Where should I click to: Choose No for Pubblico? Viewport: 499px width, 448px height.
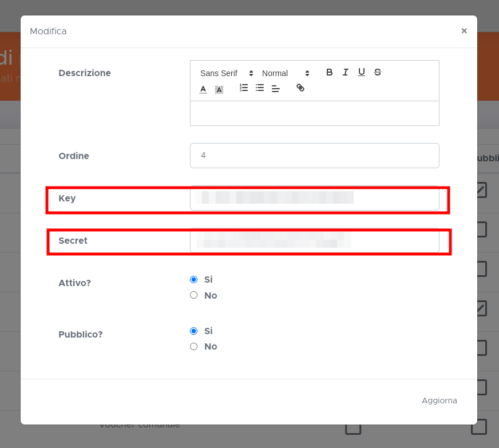click(193, 346)
